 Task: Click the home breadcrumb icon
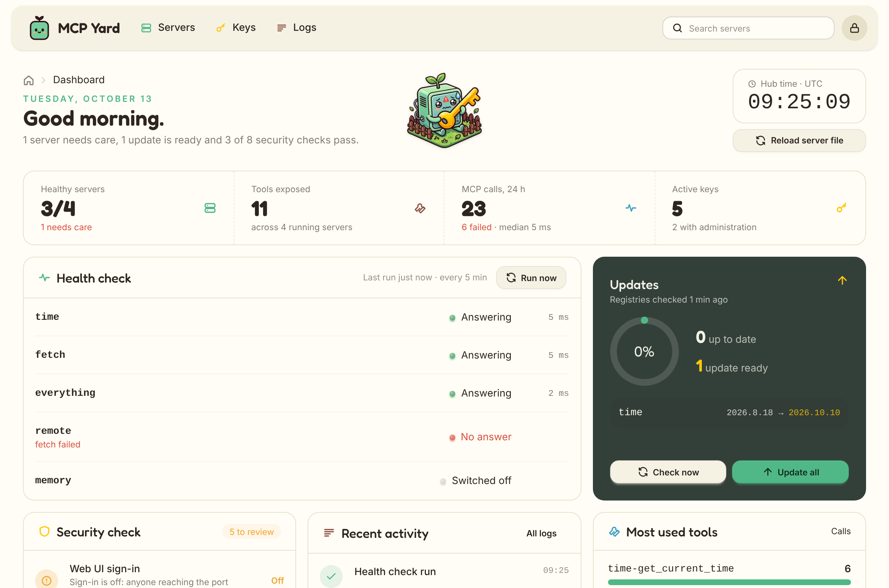pyautogui.click(x=29, y=80)
